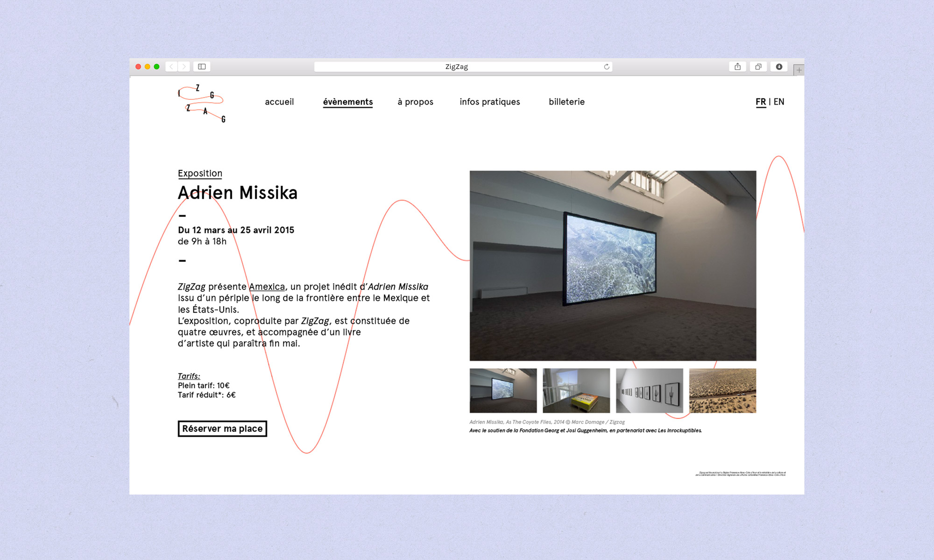Go to billeterie page
The image size is (934, 560).
pyautogui.click(x=566, y=102)
